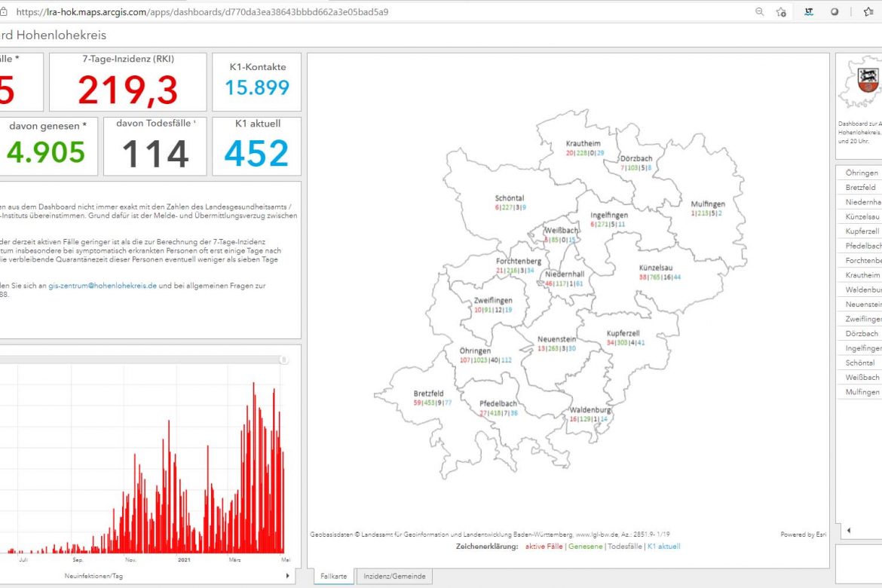Open the LanguageTool extension icon
882x588 pixels.
809,12
